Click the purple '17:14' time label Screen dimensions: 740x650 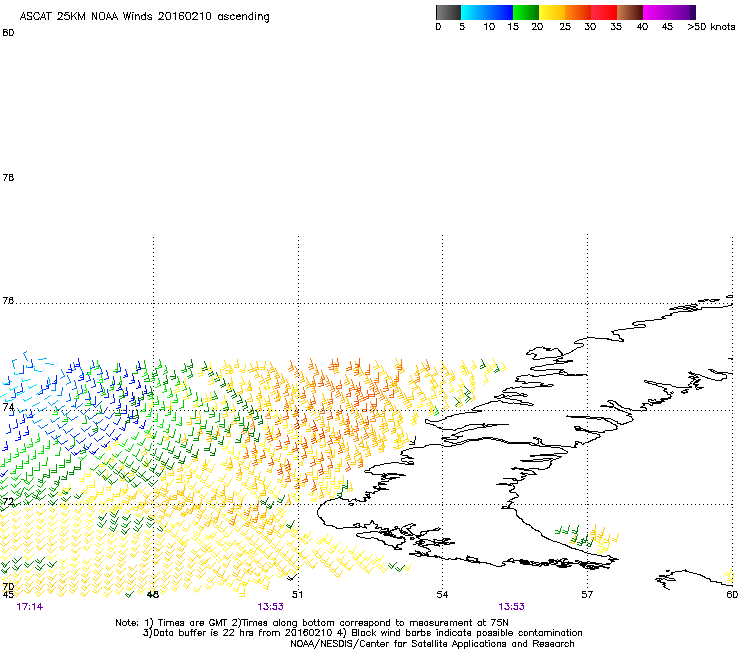(30, 607)
